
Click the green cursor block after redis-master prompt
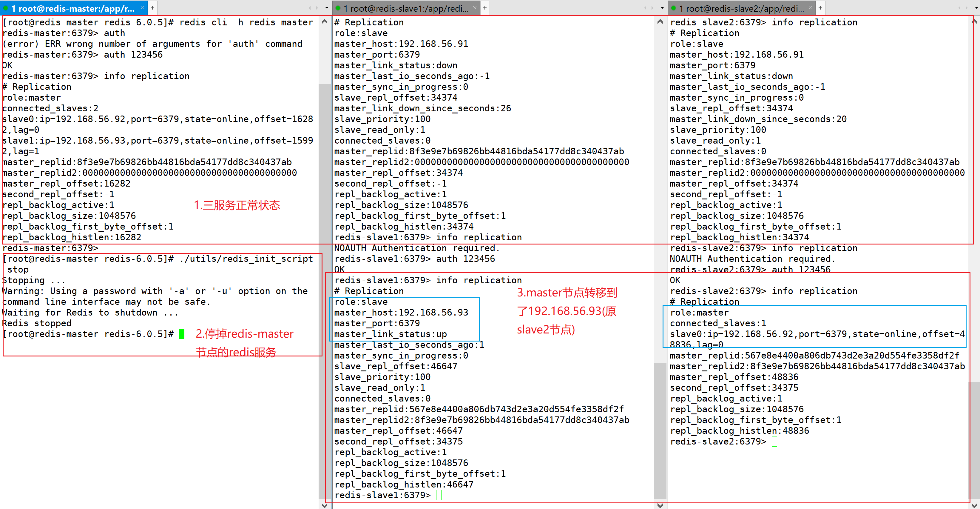181,334
